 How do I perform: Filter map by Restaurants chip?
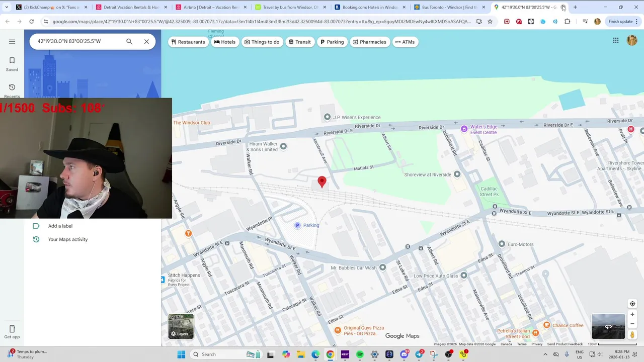tap(188, 42)
